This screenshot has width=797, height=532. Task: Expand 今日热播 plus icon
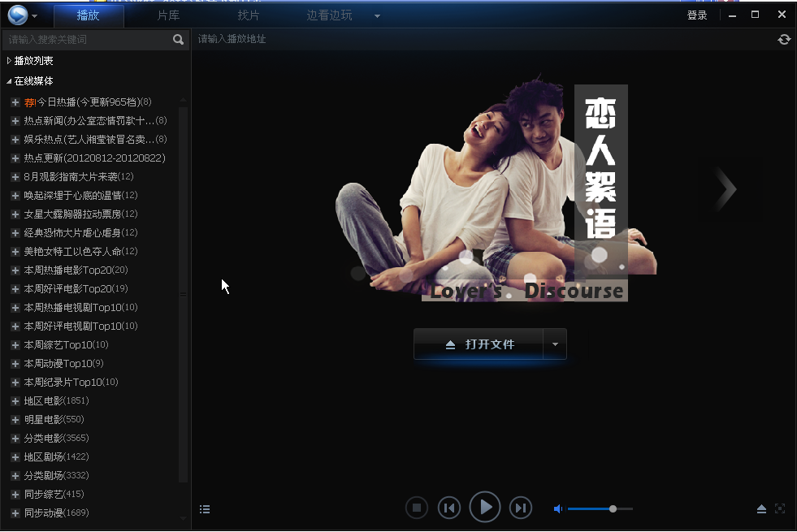coord(15,102)
